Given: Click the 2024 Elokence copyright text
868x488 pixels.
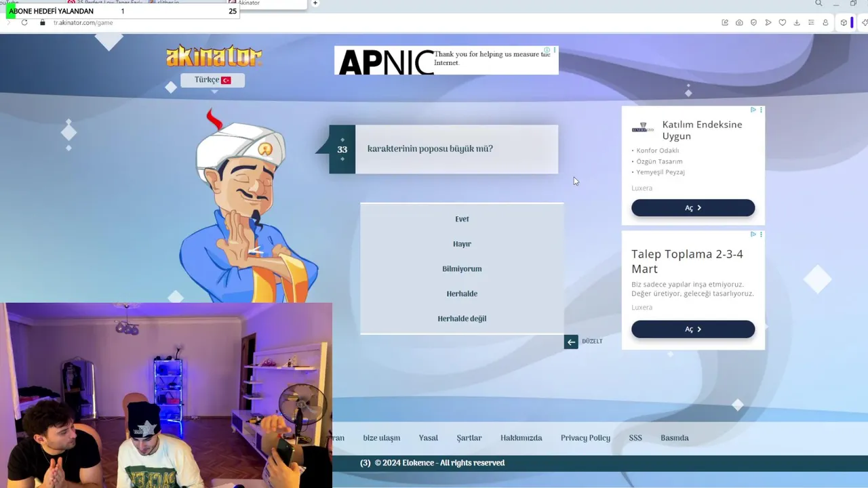Looking at the screenshot, I should [439, 463].
